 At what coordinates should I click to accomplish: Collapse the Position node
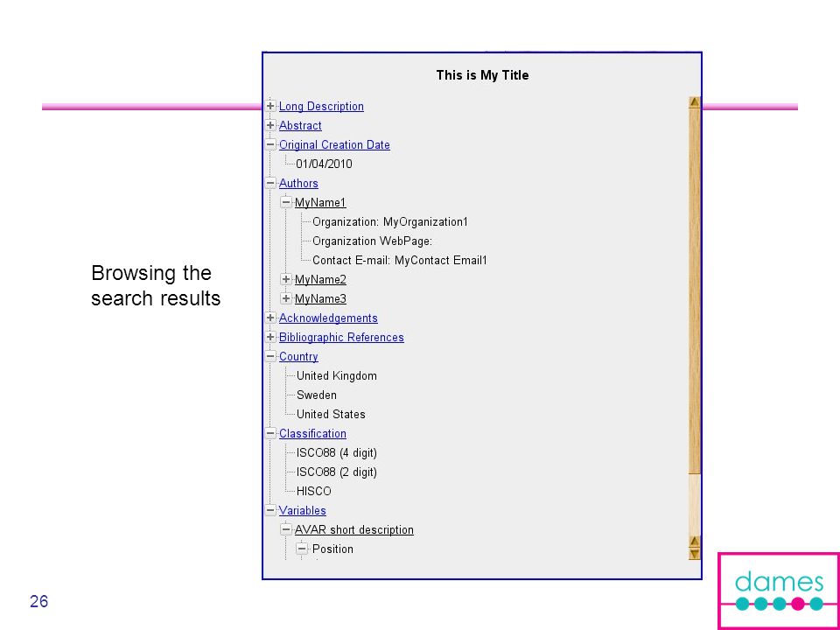point(303,549)
